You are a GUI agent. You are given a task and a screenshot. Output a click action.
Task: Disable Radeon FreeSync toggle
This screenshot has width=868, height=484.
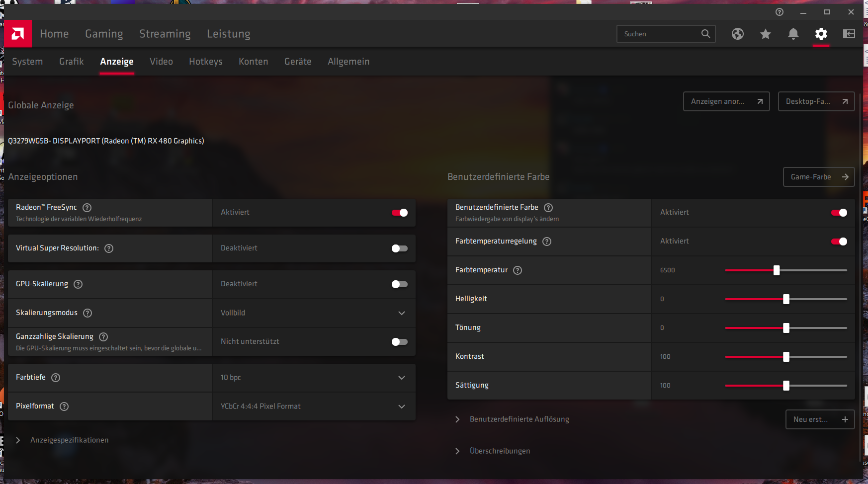coord(400,213)
